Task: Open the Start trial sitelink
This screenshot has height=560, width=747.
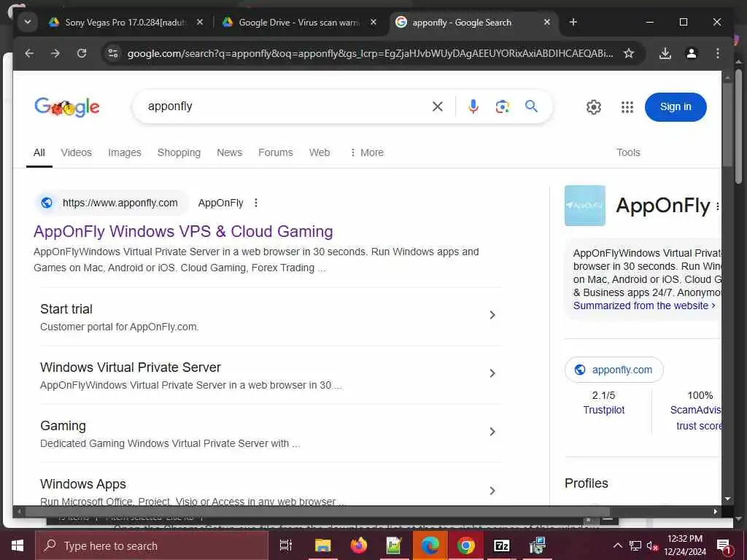Action: click(x=66, y=309)
